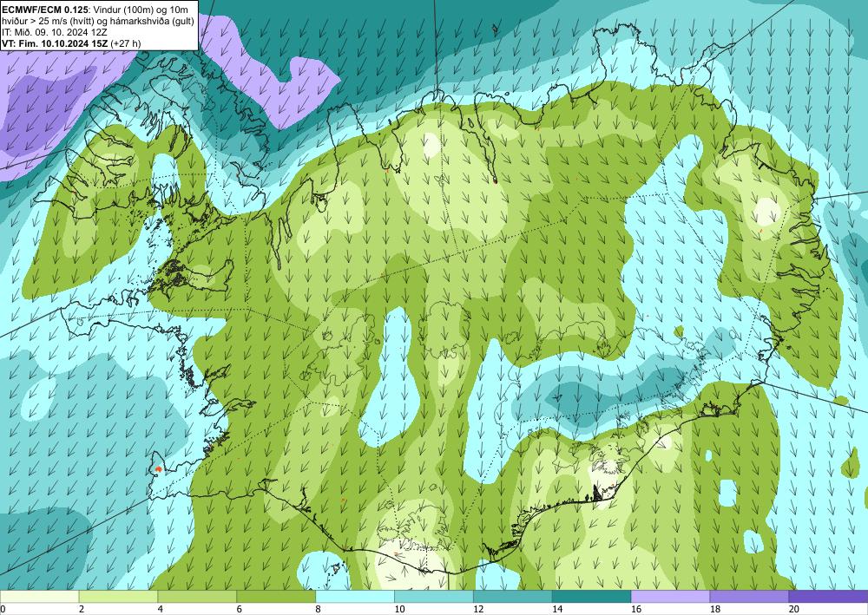Click the legend scale label '6'

pos(240,610)
